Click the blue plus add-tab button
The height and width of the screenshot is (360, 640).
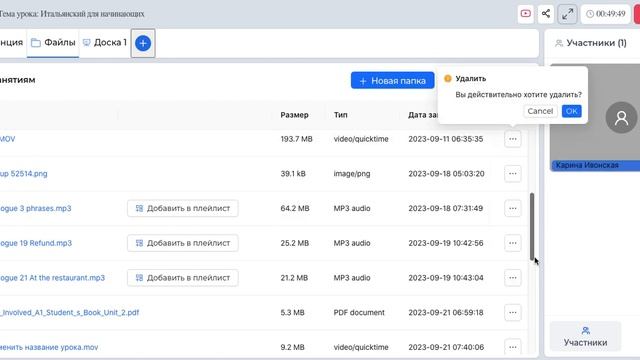coord(143,43)
